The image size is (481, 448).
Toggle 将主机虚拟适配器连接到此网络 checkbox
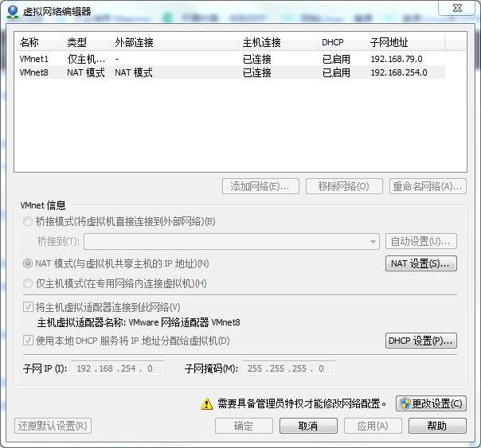[x=28, y=306]
